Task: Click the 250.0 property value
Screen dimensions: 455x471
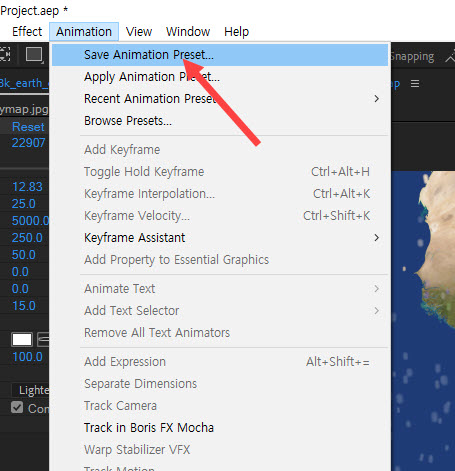Action: click(x=27, y=238)
